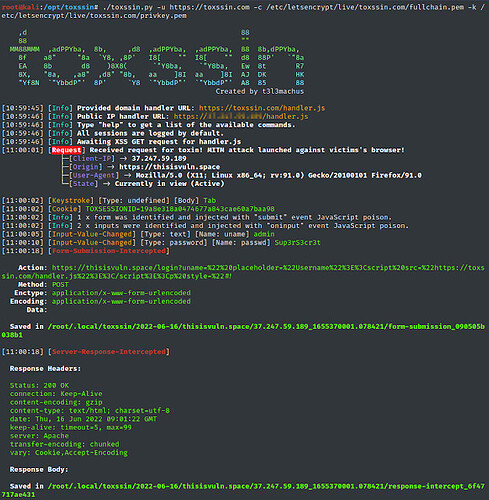Viewport: 489px width, 500px height.
Task: Select the ./toxssin.py command text
Action: click(243, 11)
